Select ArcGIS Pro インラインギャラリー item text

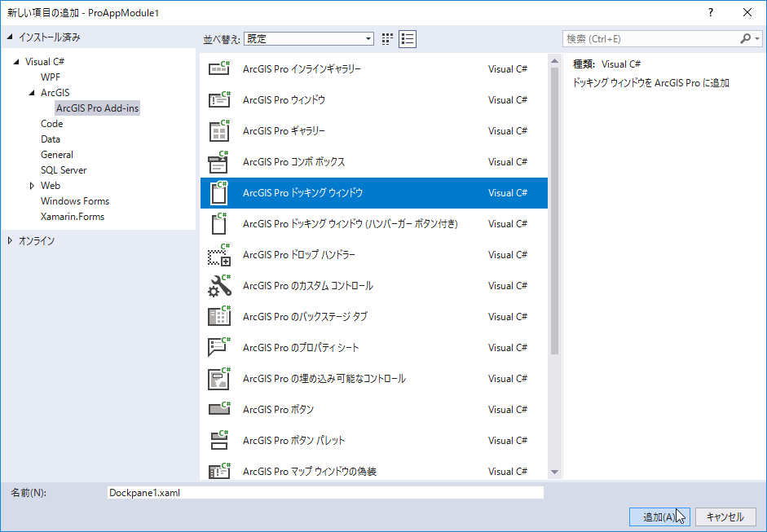(x=302, y=69)
